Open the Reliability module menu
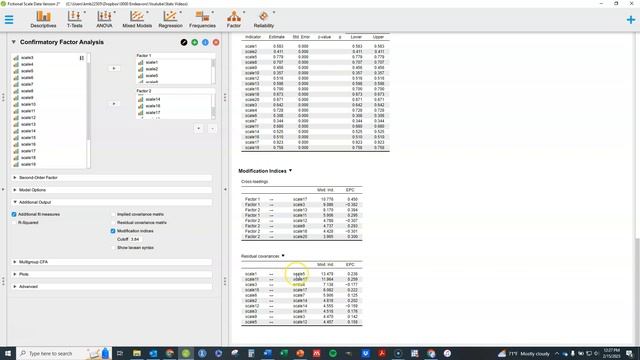This screenshot has width=640, height=360. pos(264,19)
